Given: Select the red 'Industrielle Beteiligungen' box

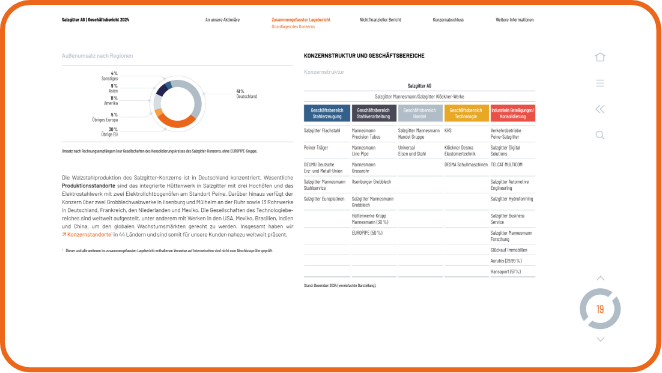Looking at the screenshot, I should pyautogui.click(x=513, y=113).
